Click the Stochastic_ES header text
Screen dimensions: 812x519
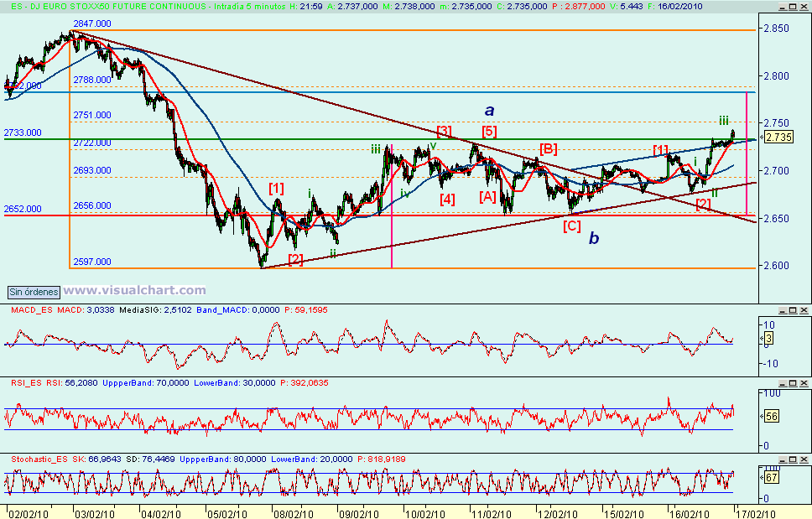[39, 459]
